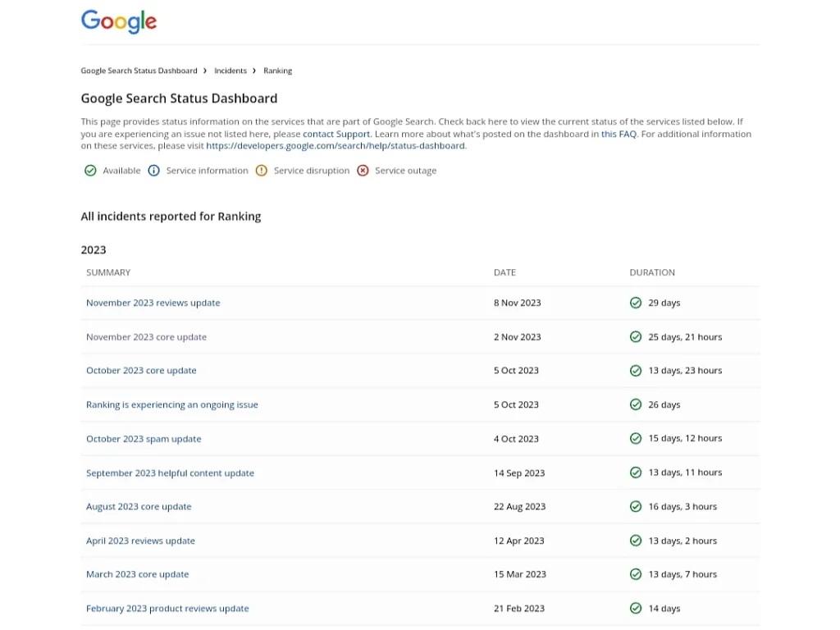Click the status checkmark beside 29 days
840x630 pixels.
(x=636, y=303)
